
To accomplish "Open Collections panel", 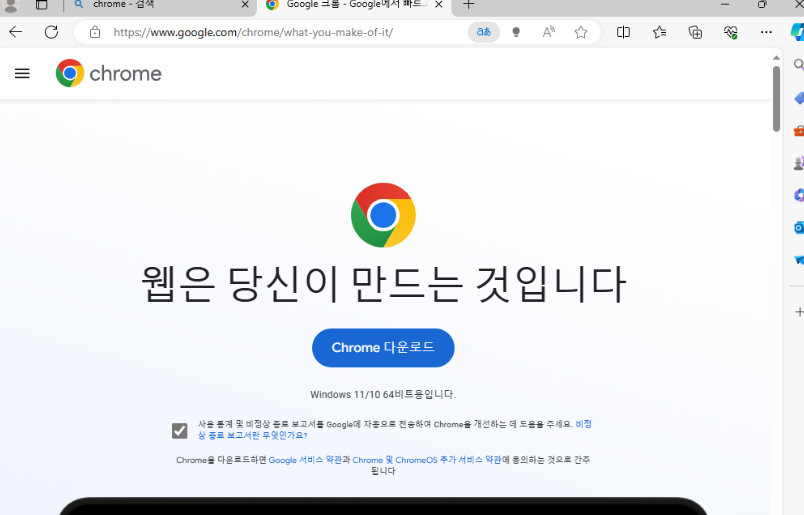I will tap(695, 32).
